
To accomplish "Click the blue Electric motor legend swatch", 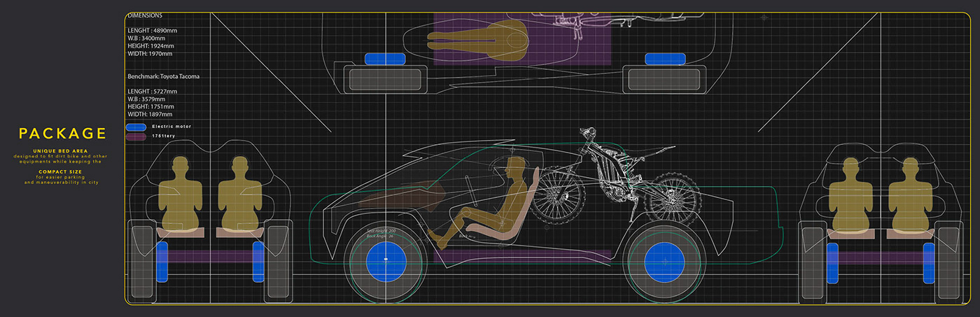I will click(136, 127).
